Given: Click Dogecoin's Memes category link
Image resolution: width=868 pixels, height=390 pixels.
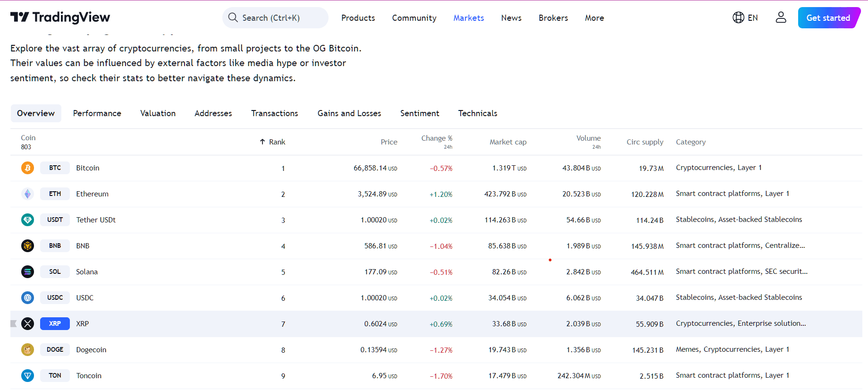Looking at the screenshot, I should [687, 349].
